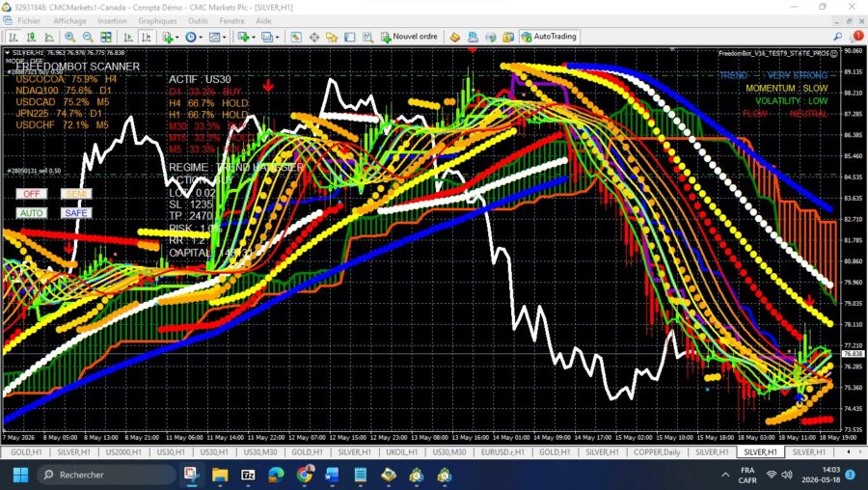Switch to the US2000,H1 chart tab
Screen dimensions: 868x490
[123, 452]
